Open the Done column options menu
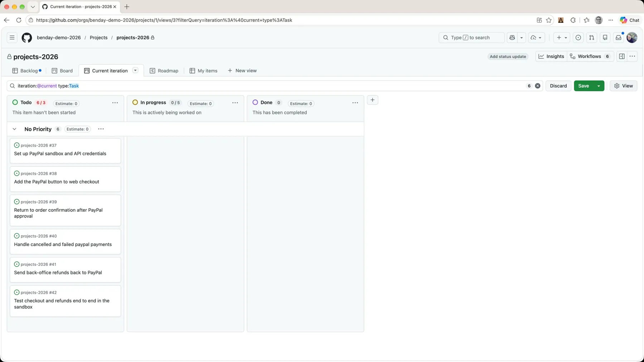644x362 pixels. coord(355,103)
